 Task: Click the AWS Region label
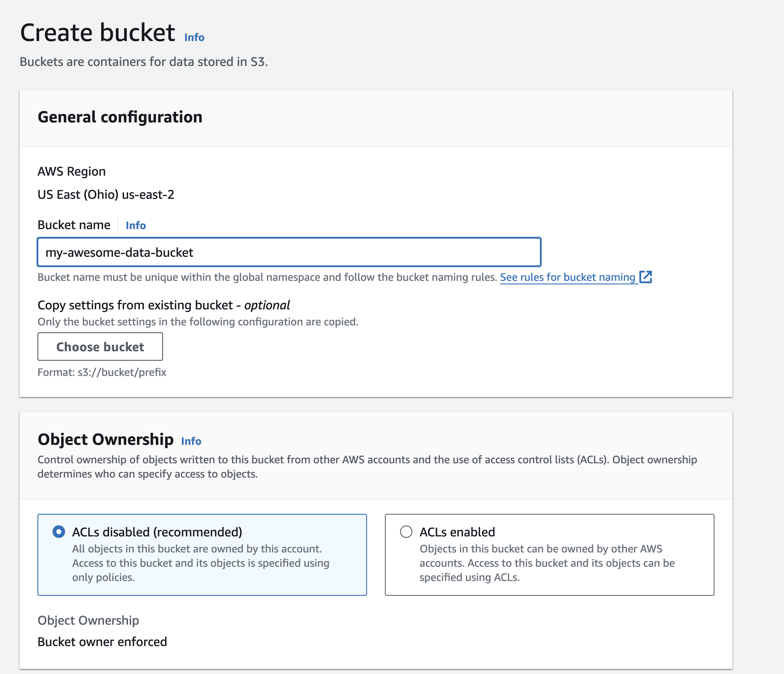click(72, 171)
